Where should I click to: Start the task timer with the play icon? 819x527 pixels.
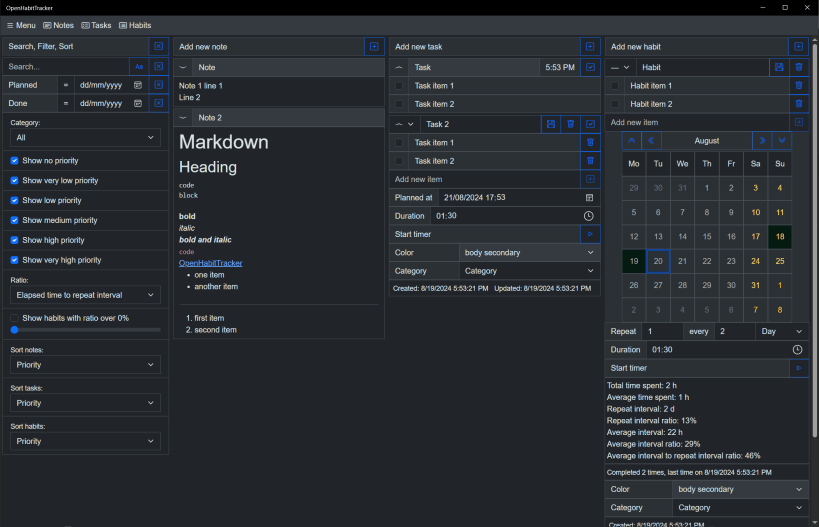pyautogui.click(x=590, y=234)
